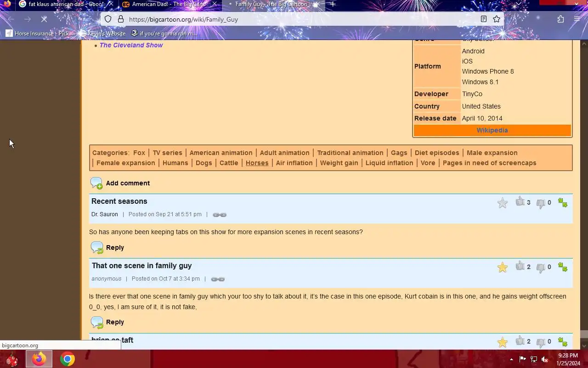This screenshot has width=588, height=368.
Task: Click Reply under the "Recent seasons" comment
Action: click(115, 247)
